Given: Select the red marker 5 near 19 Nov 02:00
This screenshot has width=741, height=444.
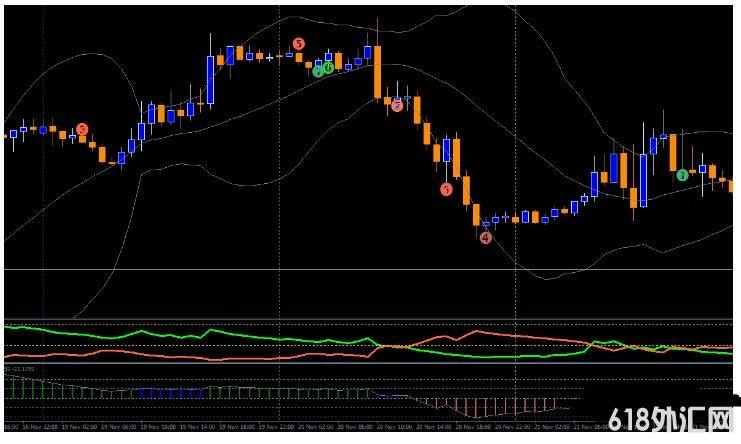Looking at the screenshot, I should [x=82, y=129].
